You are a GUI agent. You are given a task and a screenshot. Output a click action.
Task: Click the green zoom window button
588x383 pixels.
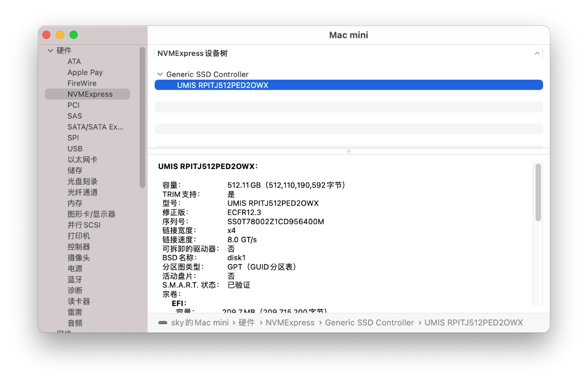coord(74,35)
